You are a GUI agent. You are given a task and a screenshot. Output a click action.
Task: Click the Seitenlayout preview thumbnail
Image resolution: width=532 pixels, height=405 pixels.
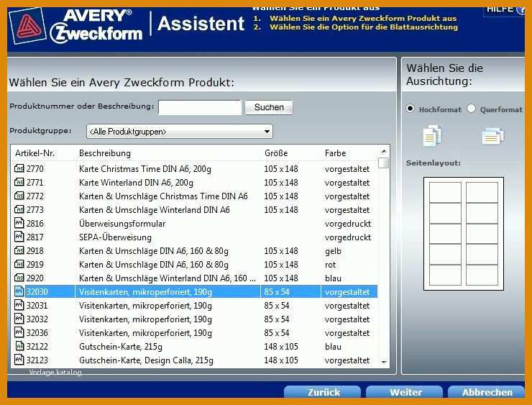point(464,234)
